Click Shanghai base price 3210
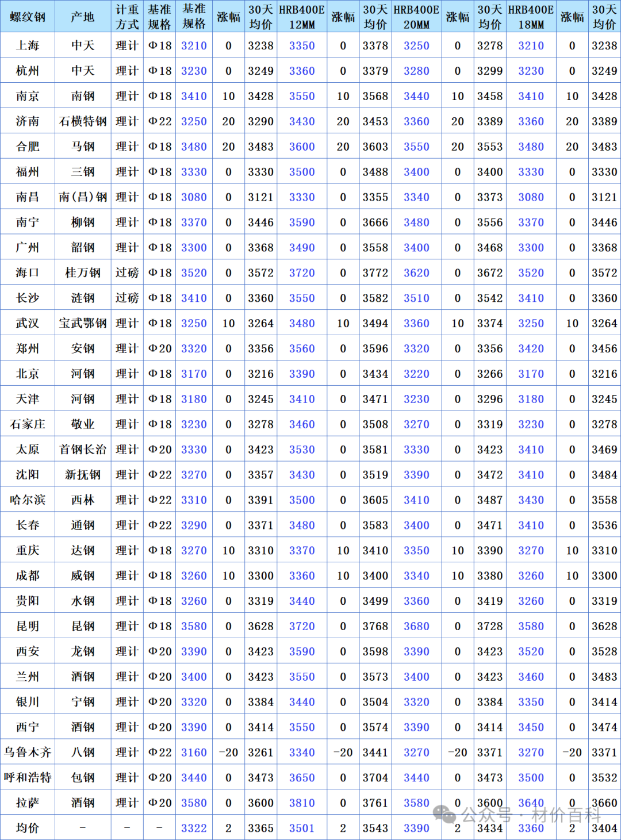 tap(194, 45)
